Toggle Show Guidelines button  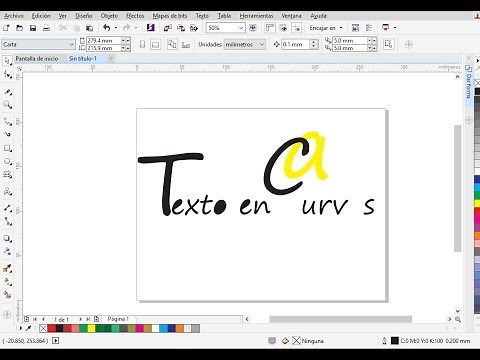click(296, 28)
